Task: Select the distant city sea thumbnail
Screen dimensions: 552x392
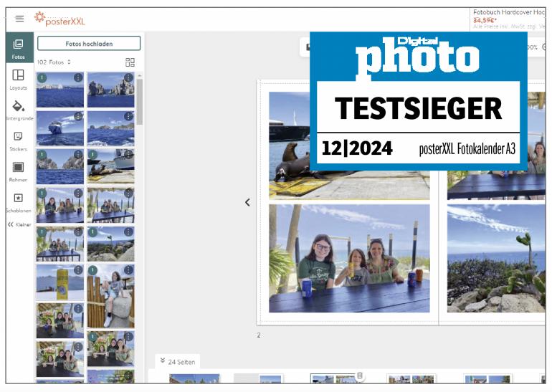Action: click(60, 92)
